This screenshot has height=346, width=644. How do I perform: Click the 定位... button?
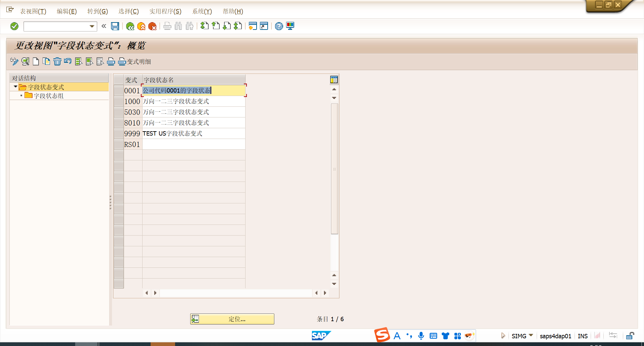coord(232,319)
